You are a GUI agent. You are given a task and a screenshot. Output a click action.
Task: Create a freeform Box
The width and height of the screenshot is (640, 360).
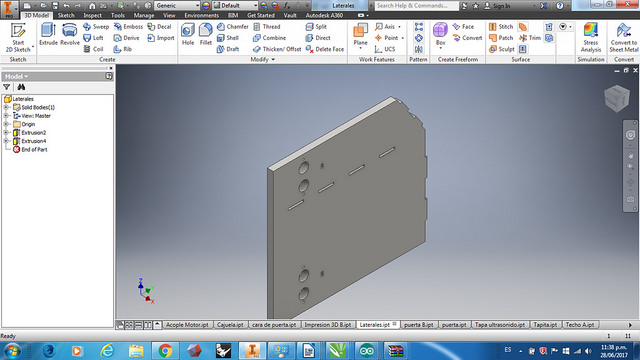click(440, 36)
